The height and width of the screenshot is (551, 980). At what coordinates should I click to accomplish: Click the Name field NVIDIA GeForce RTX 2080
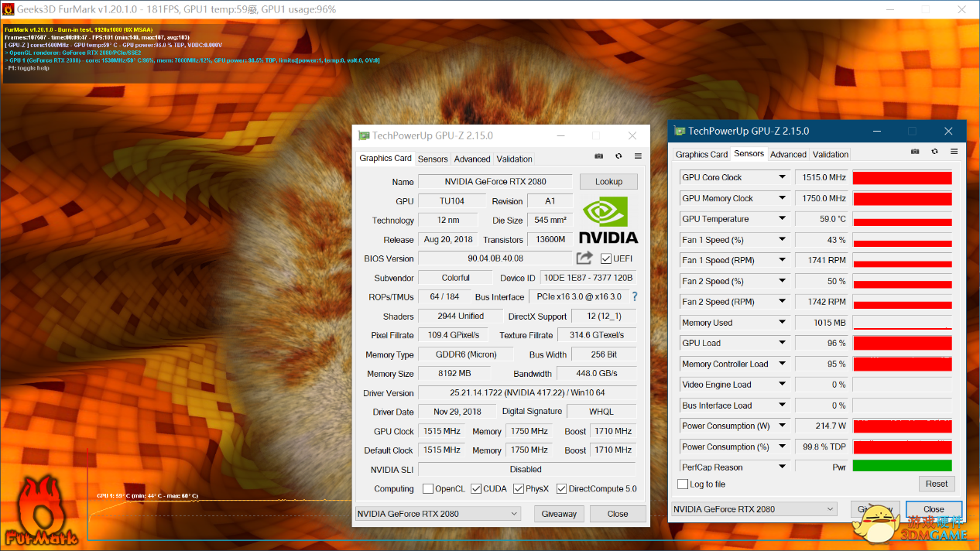[x=495, y=182]
